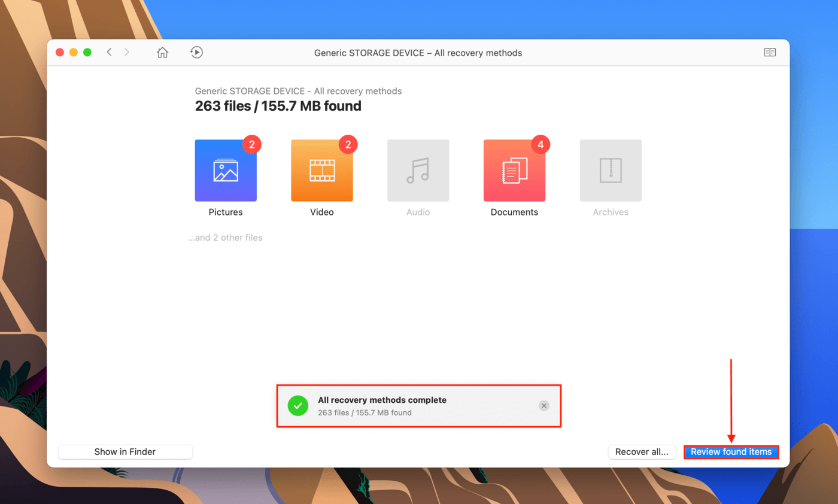This screenshot has width=838, height=504.
Task: Open the Pictures category tile
Action: point(226,171)
